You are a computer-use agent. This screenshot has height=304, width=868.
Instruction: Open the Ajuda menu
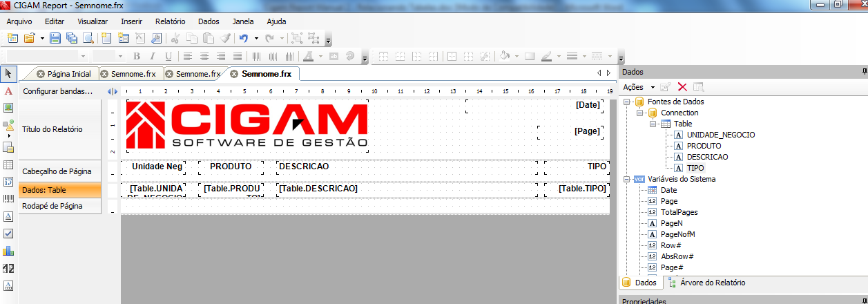coord(276,21)
